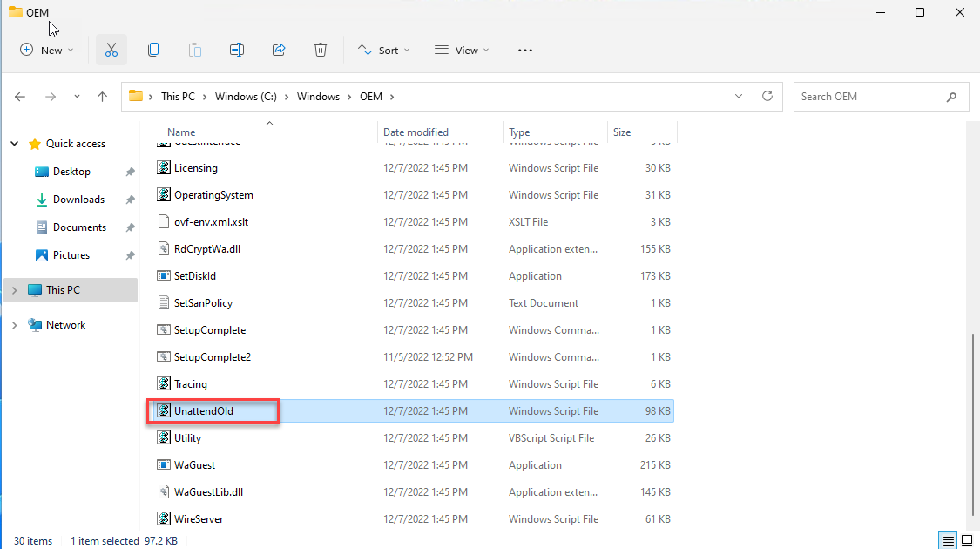Refresh the OEM folder view
The image size is (980, 549).
767,97
